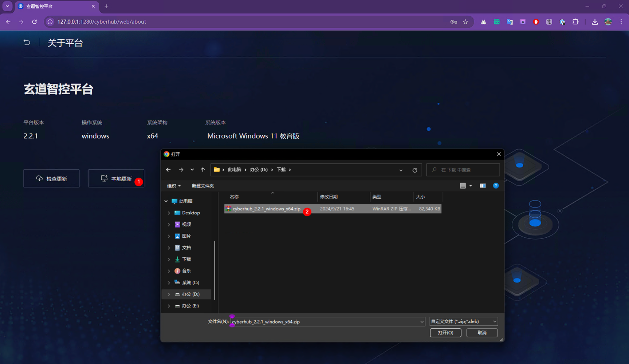Viewport: 629px width, 364px height.
Task: Collapse the 此电脑 tree node
Action: [166, 201]
